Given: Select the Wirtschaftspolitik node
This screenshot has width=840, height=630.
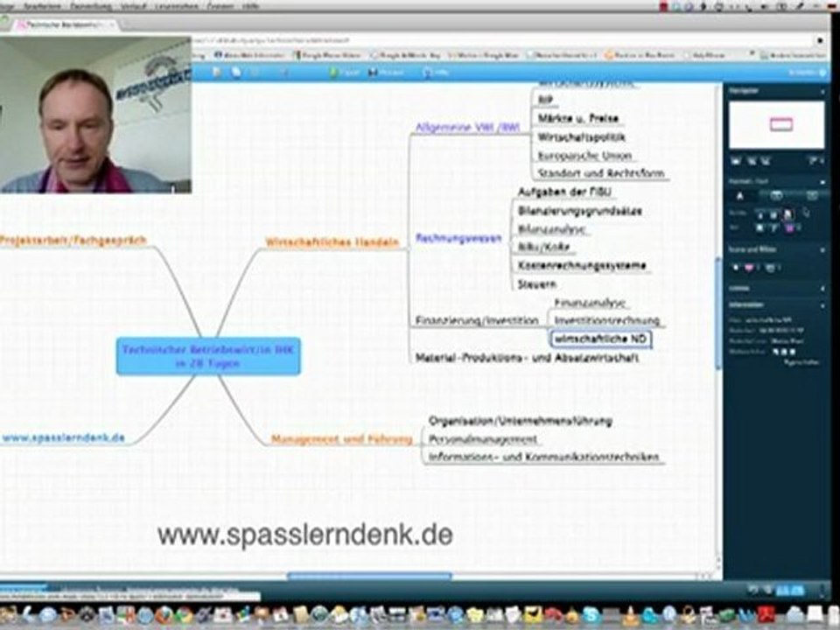Looking at the screenshot, I should point(581,137).
